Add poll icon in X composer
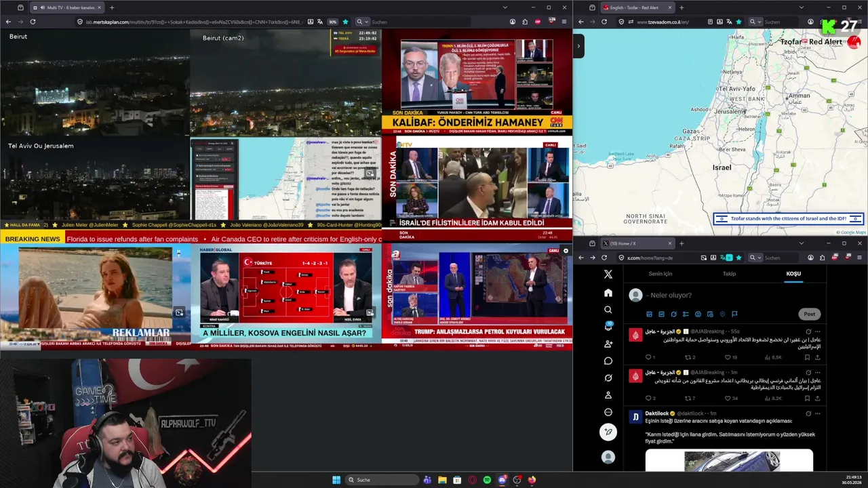Viewport: 868px width, 488px height. 686,314
